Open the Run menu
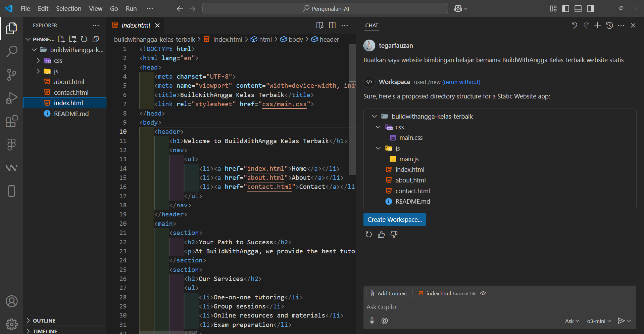 point(131,8)
